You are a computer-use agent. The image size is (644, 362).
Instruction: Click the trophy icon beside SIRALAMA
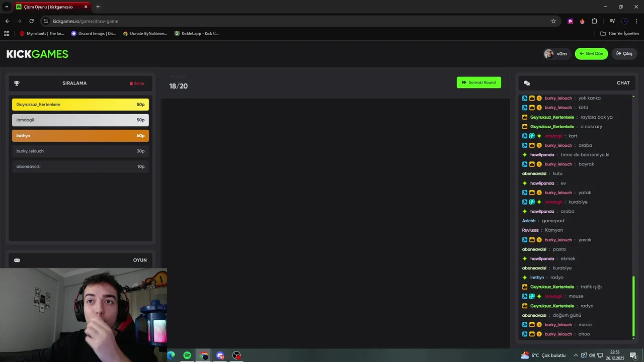17,83
